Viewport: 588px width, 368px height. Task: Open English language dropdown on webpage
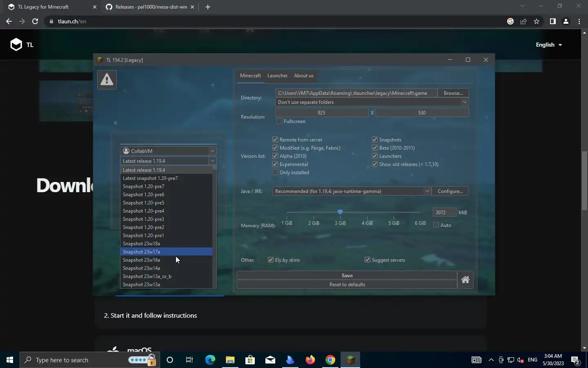point(549,45)
